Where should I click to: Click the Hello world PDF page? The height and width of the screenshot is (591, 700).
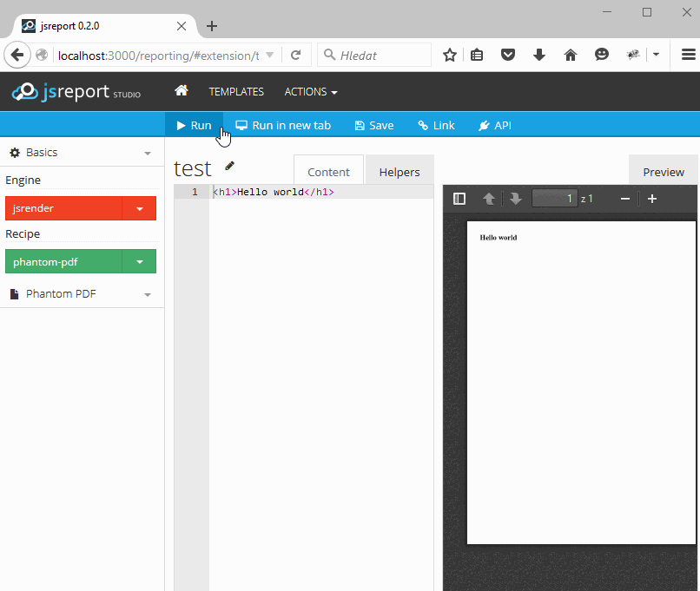(581, 383)
